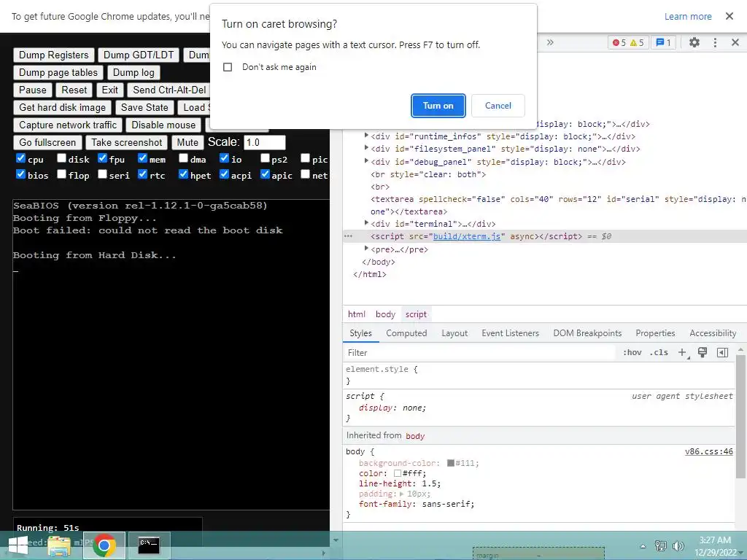Toggle element state paintbrush icon
The image size is (747, 560).
(703, 352)
